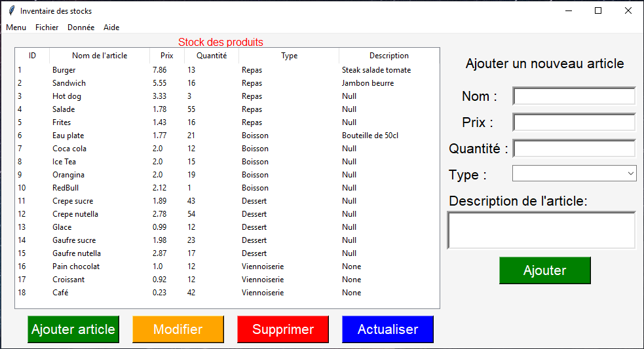Click quantity 43 in the table
644x349 pixels.
click(191, 201)
